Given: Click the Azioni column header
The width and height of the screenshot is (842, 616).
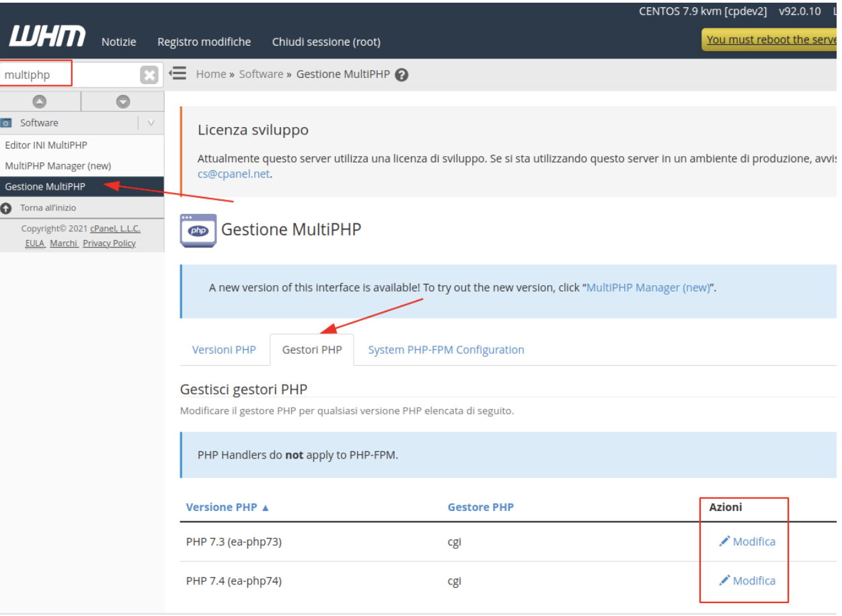Looking at the screenshot, I should [726, 507].
